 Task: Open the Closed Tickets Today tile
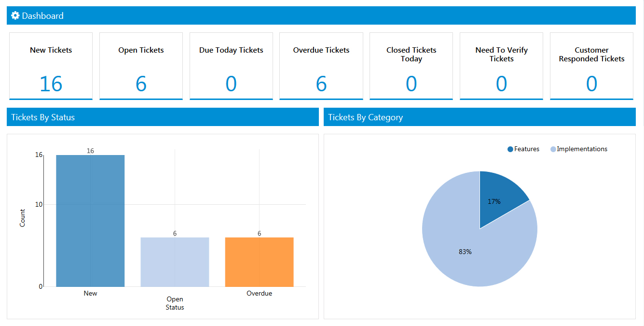coord(411,66)
